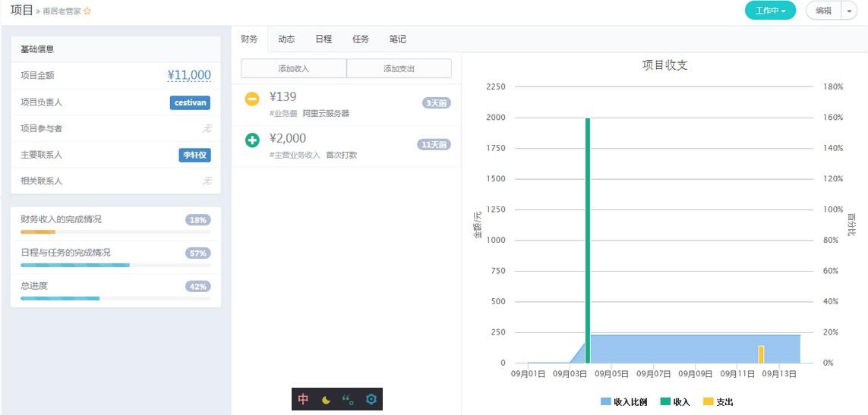
Task: Toggle the 支出 series in the chart legend
Action: (x=718, y=401)
